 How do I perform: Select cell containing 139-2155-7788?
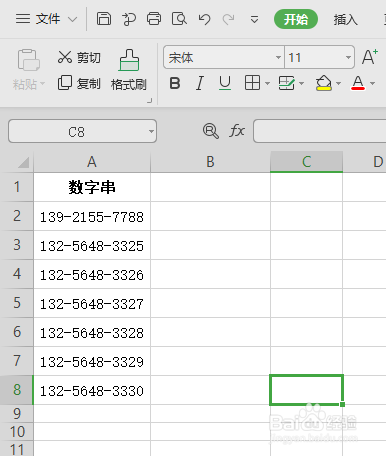point(92,216)
